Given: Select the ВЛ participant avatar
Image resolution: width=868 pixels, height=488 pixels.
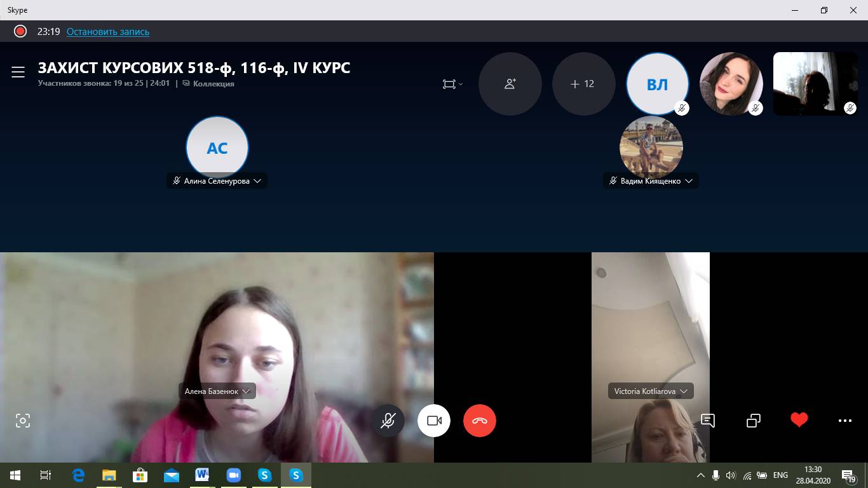Looking at the screenshot, I should pyautogui.click(x=657, y=84).
